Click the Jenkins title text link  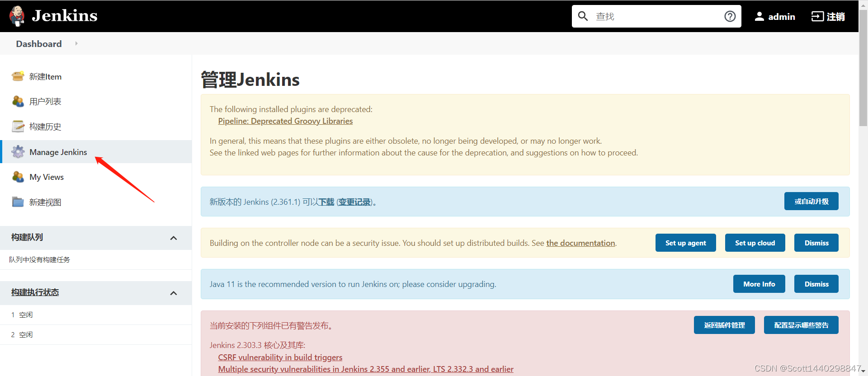[x=65, y=16]
